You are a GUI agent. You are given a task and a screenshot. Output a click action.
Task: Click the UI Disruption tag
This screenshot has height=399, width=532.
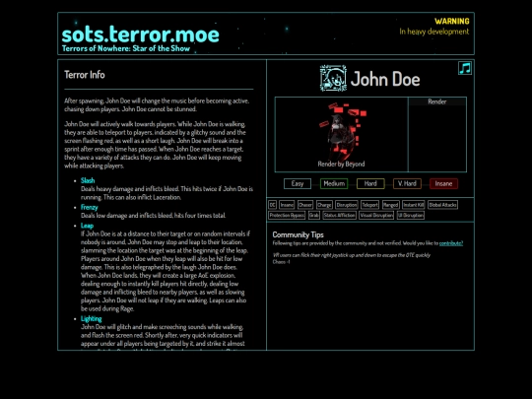tap(411, 215)
